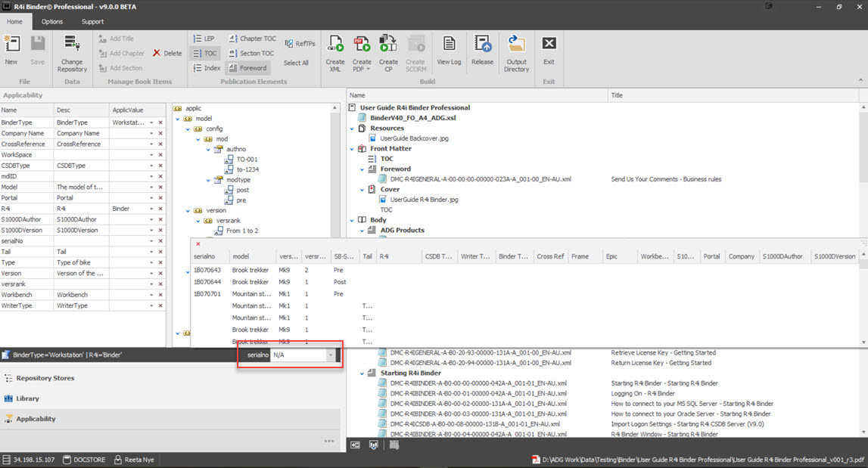Collapse the model node in applic tree

point(178,119)
